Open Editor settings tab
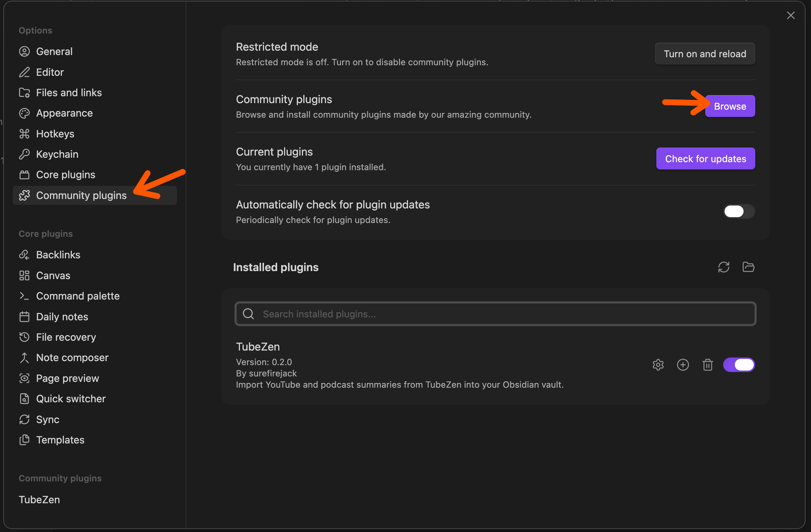Image resolution: width=811 pixels, height=532 pixels. (95, 72)
